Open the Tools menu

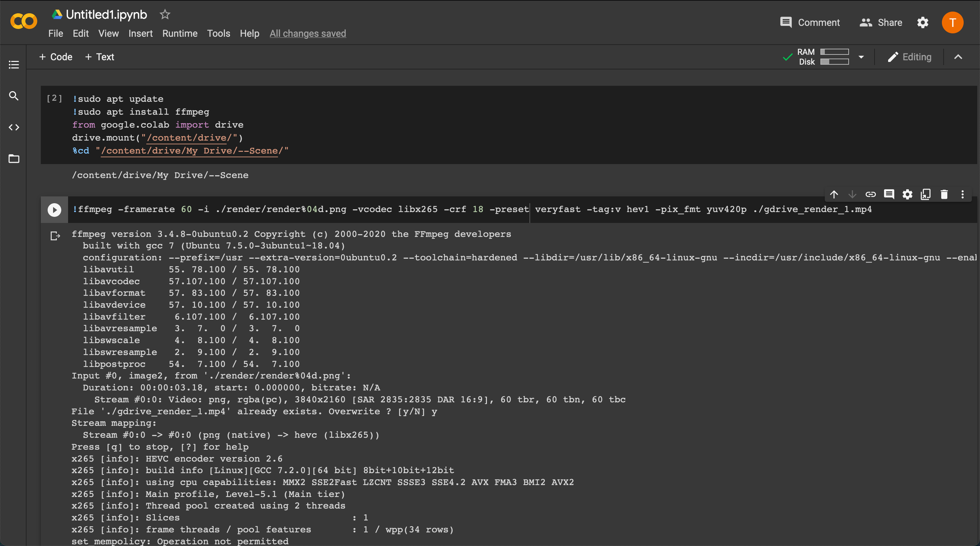pyautogui.click(x=218, y=33)
